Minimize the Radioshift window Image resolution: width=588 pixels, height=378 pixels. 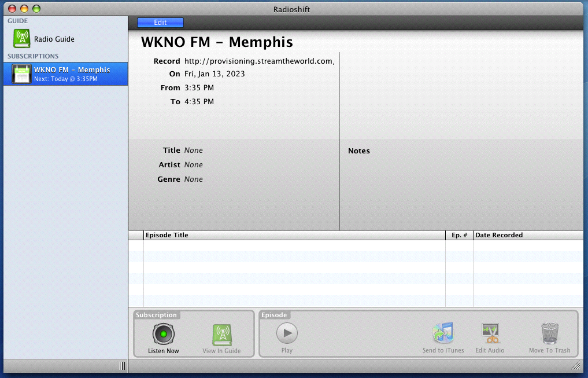[24, 9]
